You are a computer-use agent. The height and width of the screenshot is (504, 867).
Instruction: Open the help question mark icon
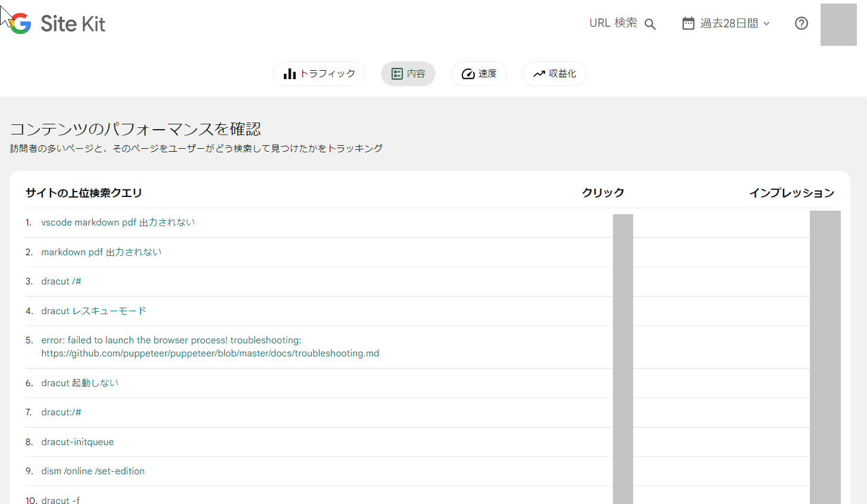point(802,23)
